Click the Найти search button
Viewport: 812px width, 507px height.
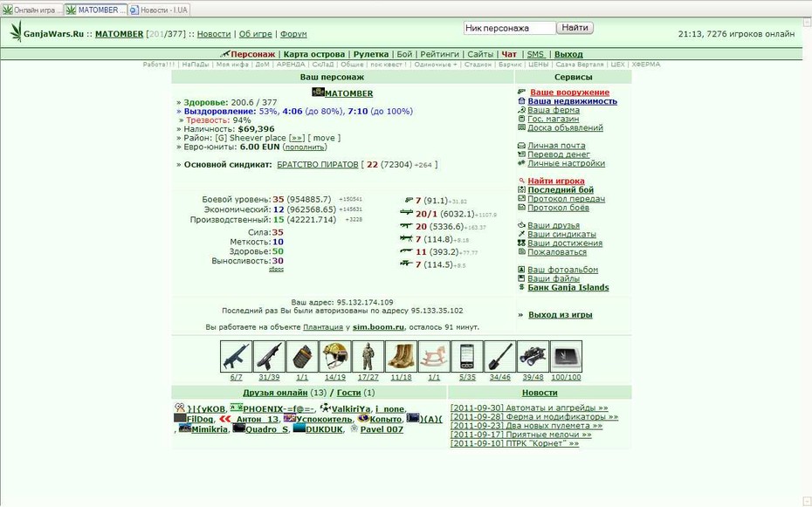click(575, 27)
